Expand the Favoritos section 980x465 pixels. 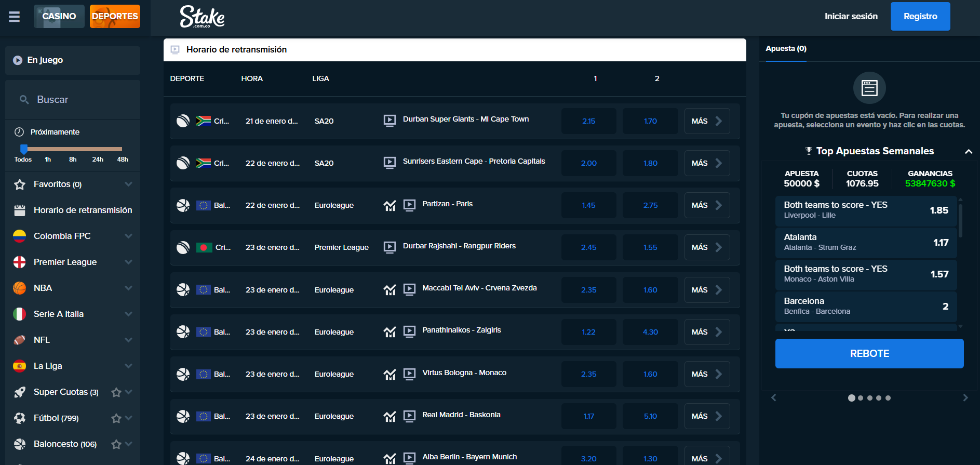128,184
